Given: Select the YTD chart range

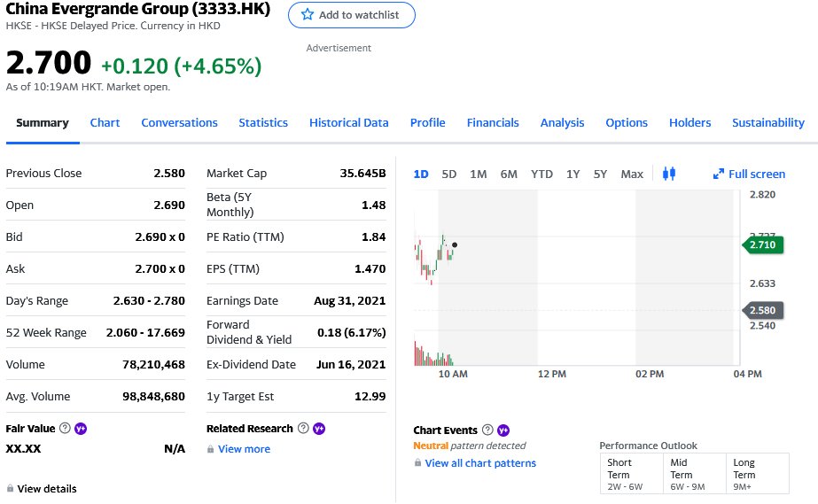Looking at the screenshot, I should coord(541,174).
